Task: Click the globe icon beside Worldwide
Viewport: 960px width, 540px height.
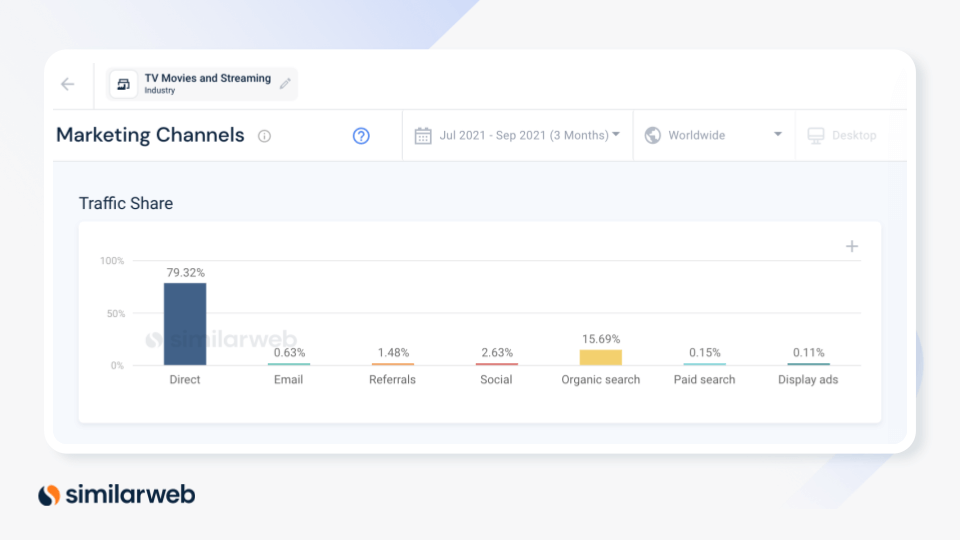Action: click(653, 136)
